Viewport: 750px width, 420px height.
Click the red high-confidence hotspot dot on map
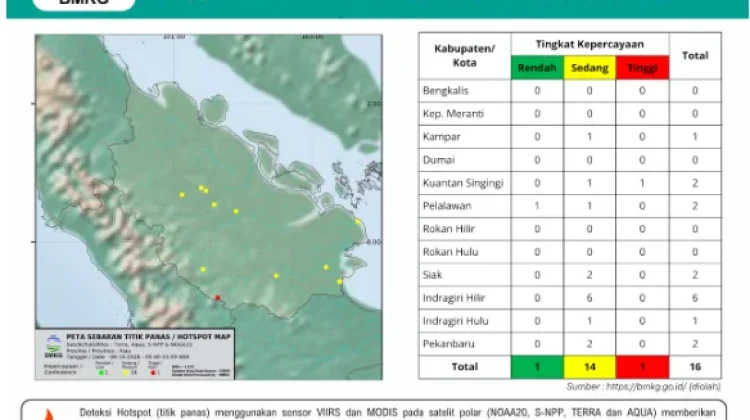[218, 298]
